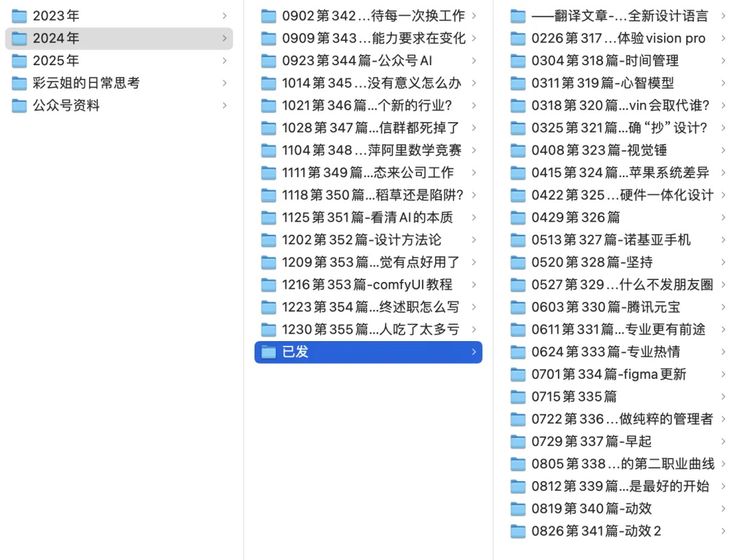Select the 1202 第352篇-设计方法论 folder
This screenshot has width=741, height=560.
pos(362,240)
